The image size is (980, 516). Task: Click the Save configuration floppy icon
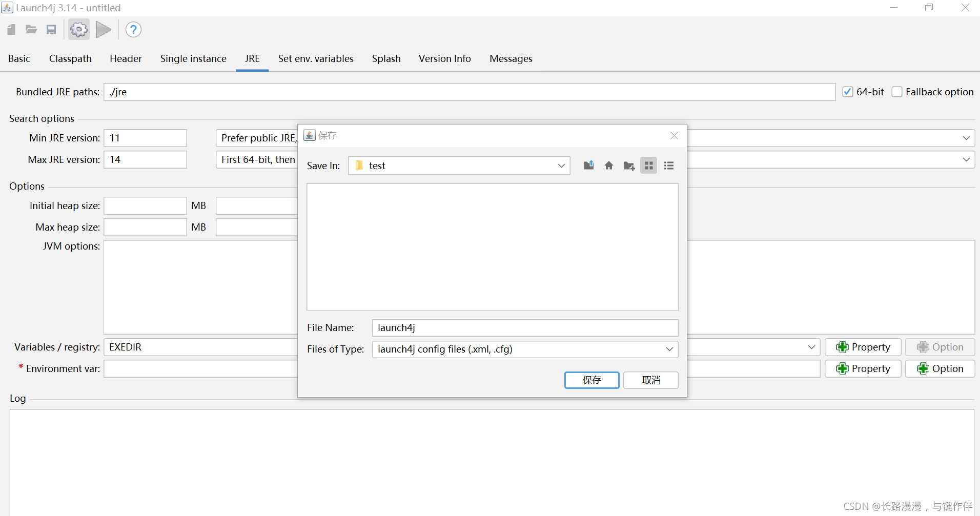click(x=51, y=30)
